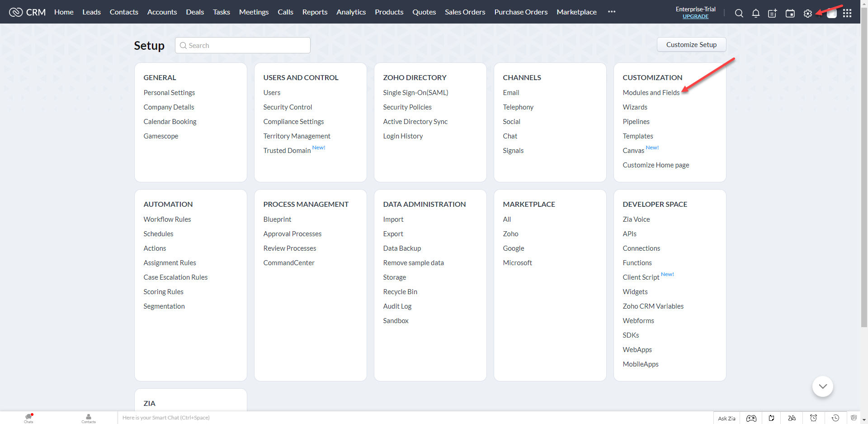Open Canvas under Customization
Viewport: 868px width, 424px height.
coord(633,150)
